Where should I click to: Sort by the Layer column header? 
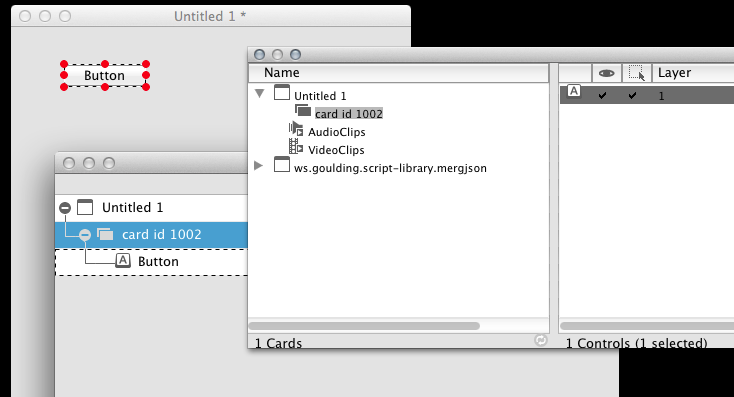(x=693, y=73)
